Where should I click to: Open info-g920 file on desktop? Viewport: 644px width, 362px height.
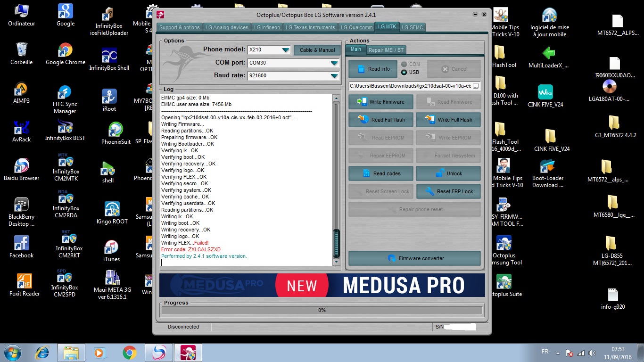click(612, 298)
